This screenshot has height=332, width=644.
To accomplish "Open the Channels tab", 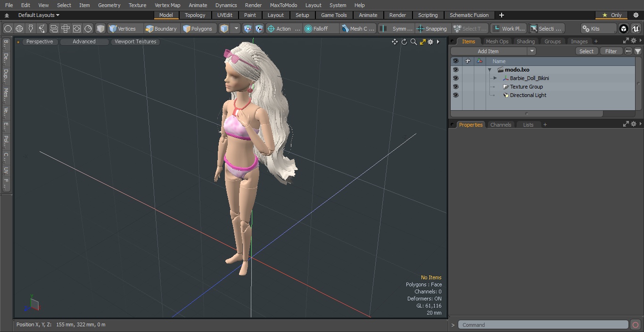I will [x=501, y=125].
